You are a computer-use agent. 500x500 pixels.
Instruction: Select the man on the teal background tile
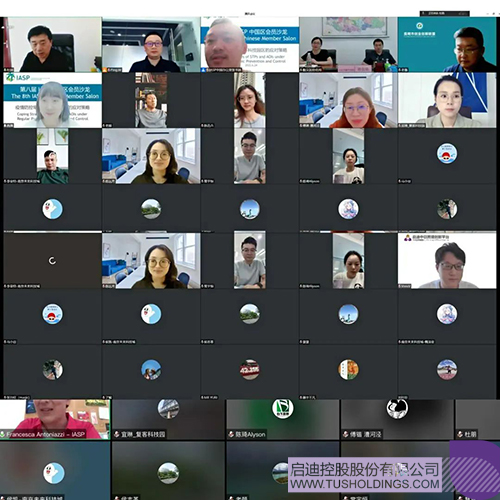pyautogui.click(x=447, y=44)
